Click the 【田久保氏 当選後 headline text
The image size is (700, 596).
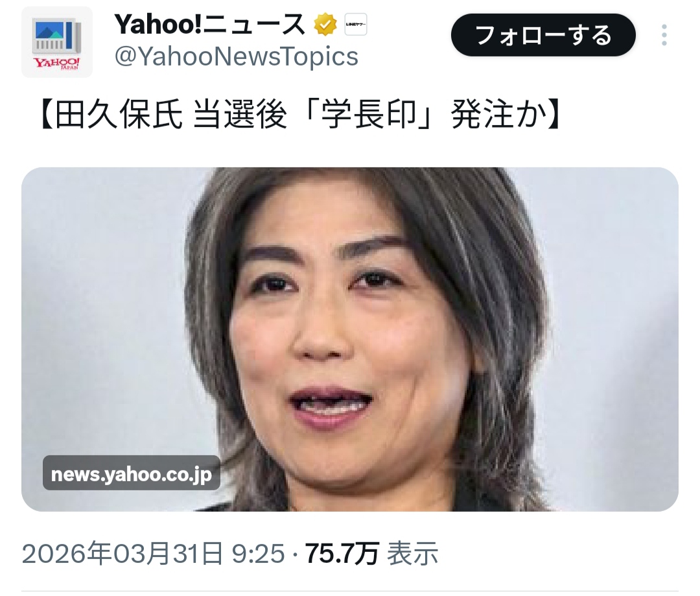[161, 115]
